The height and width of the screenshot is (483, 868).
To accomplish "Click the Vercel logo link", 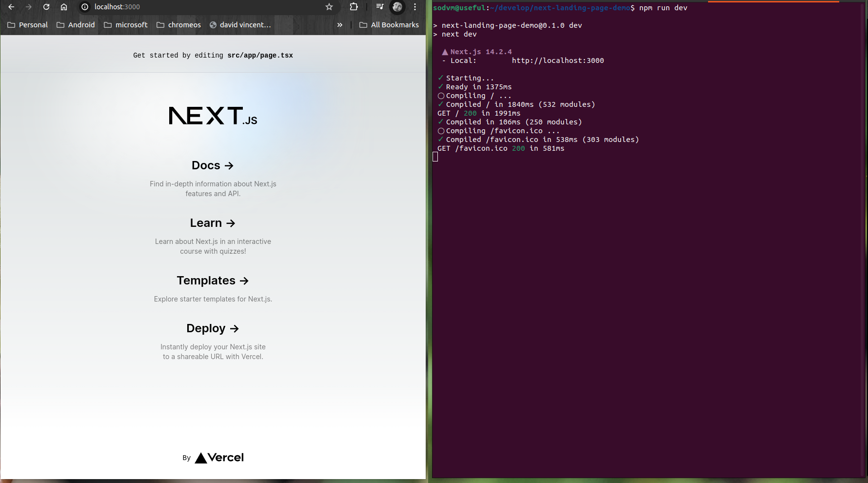I will (x=218, y=458).
